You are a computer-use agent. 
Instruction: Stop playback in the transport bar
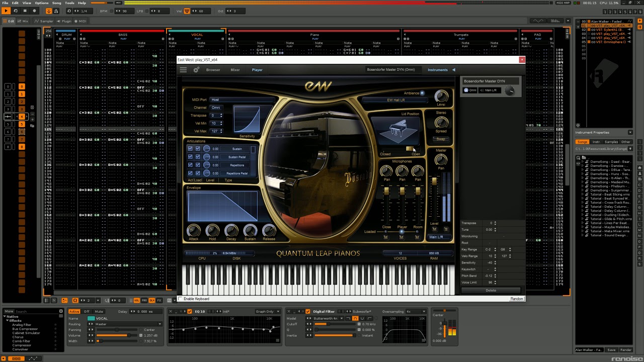pyautogui.click(x=25, y=11)
